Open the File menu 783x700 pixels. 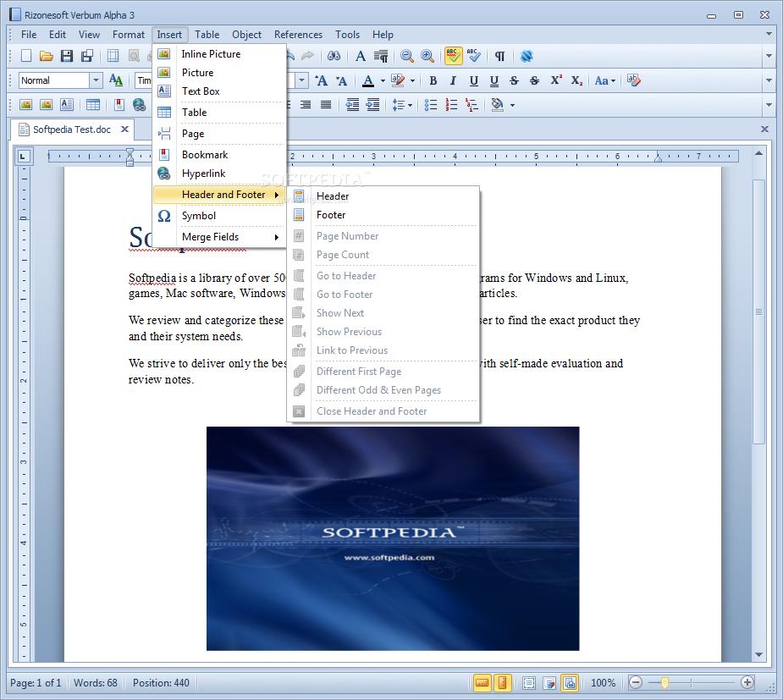click(29, 35)
